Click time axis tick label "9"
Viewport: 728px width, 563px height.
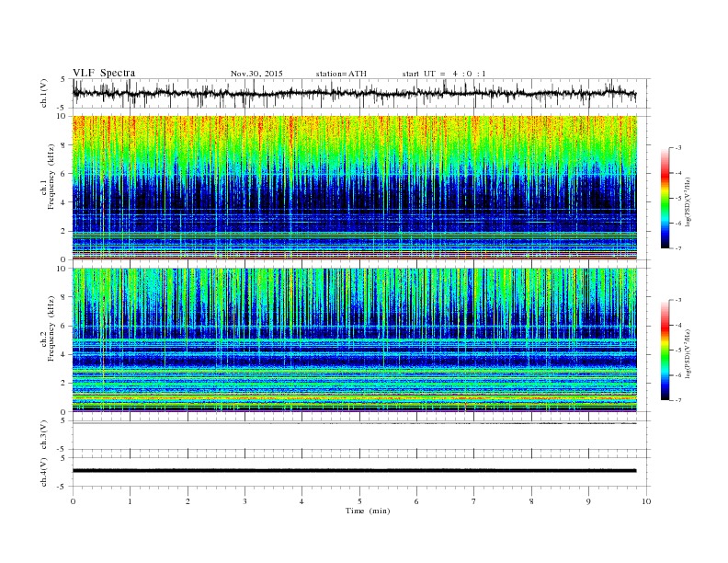click(x=588, y=501)
